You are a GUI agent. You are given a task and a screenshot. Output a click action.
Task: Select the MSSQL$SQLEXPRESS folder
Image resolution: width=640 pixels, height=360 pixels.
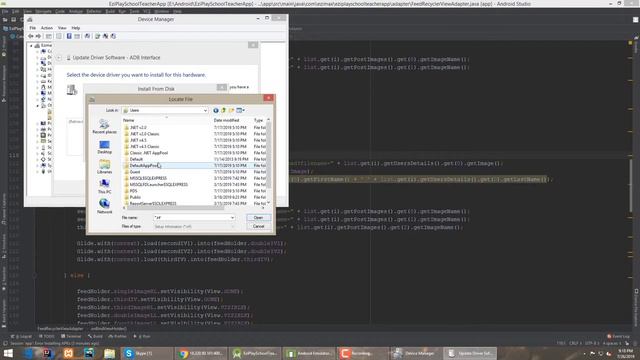pyautogui.click(x=145, y=178)
